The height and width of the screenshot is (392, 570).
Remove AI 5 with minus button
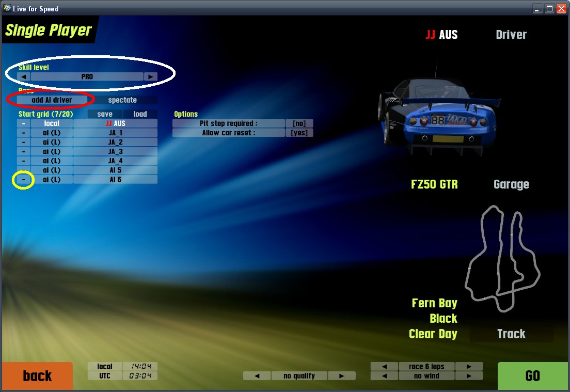[x=24, y=170]
